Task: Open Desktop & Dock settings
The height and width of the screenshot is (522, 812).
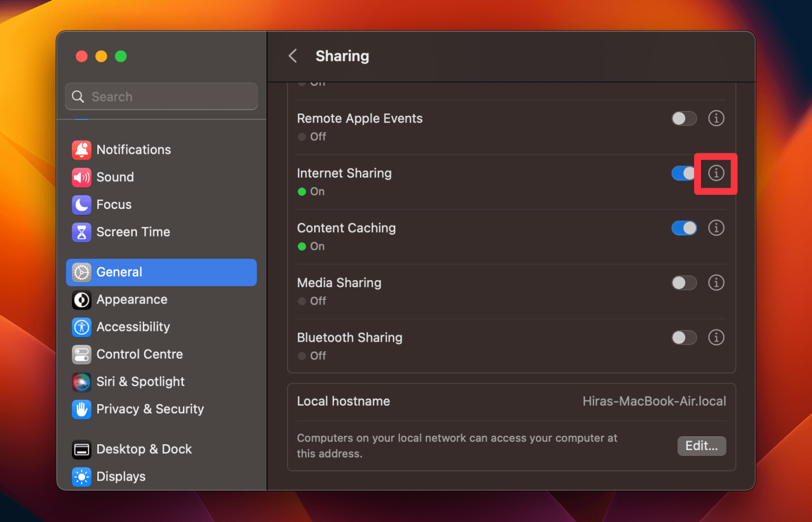Action: pyautogui.click(x=144, y=449)
